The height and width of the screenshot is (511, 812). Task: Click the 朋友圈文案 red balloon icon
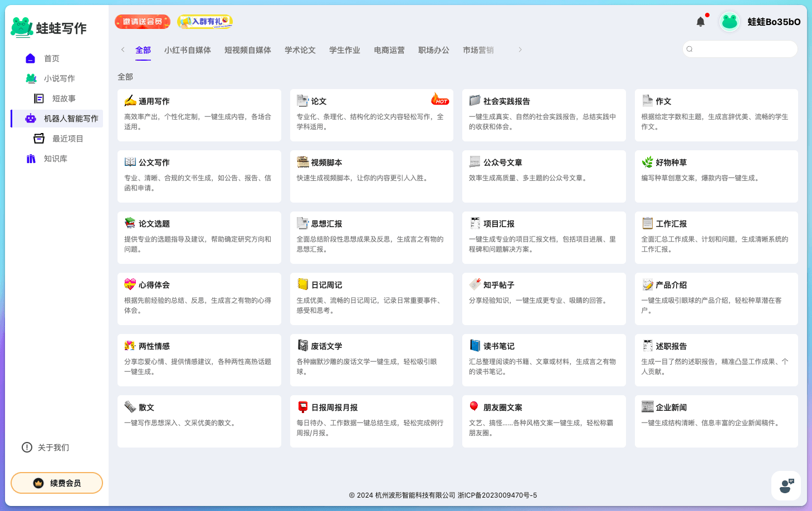coord(475,406)
